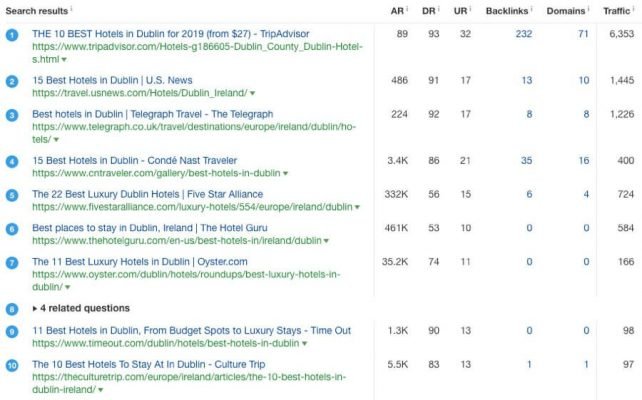642x400 pixels.
Task: Click the position 1 badge for TripAdvisor
Action: click(x=12, y=34)
